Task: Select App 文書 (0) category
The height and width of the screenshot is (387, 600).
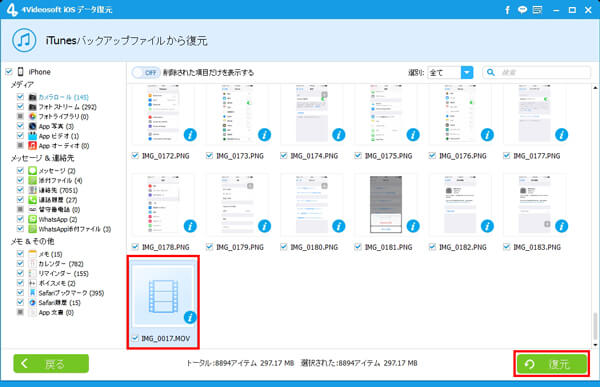Action: (56, 312)
